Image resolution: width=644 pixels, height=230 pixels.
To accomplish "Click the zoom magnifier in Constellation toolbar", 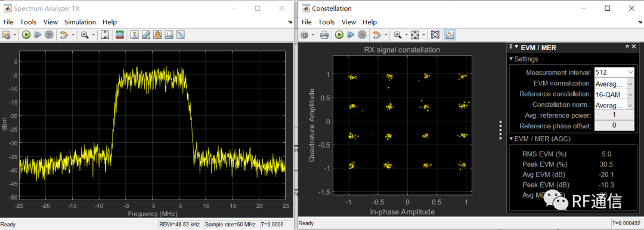I will click(397, 35).
